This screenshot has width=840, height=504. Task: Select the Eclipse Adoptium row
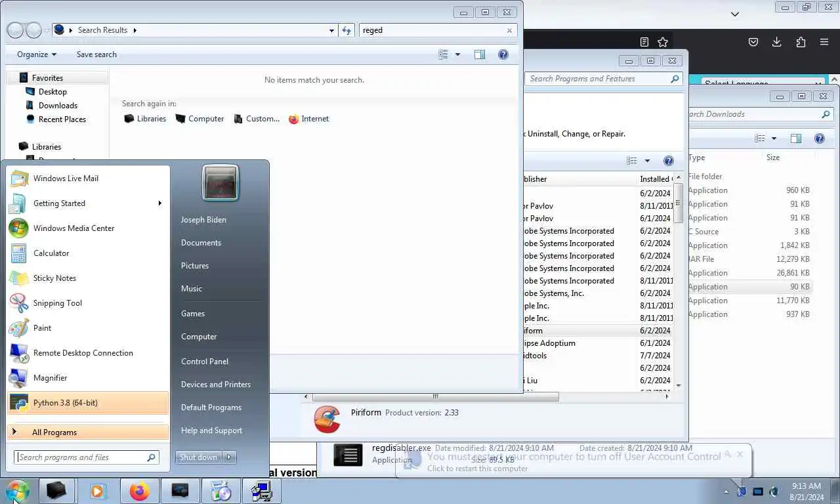pos(604,343)
